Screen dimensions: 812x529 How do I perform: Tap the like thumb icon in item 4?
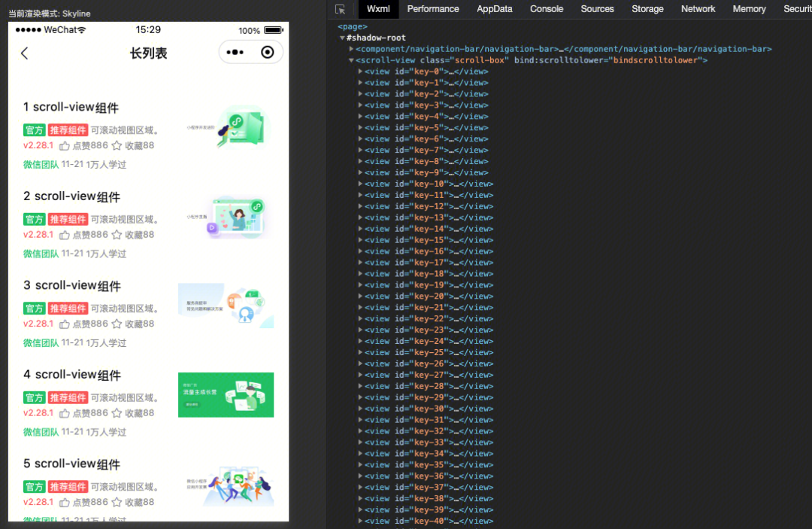pos(64,413)
